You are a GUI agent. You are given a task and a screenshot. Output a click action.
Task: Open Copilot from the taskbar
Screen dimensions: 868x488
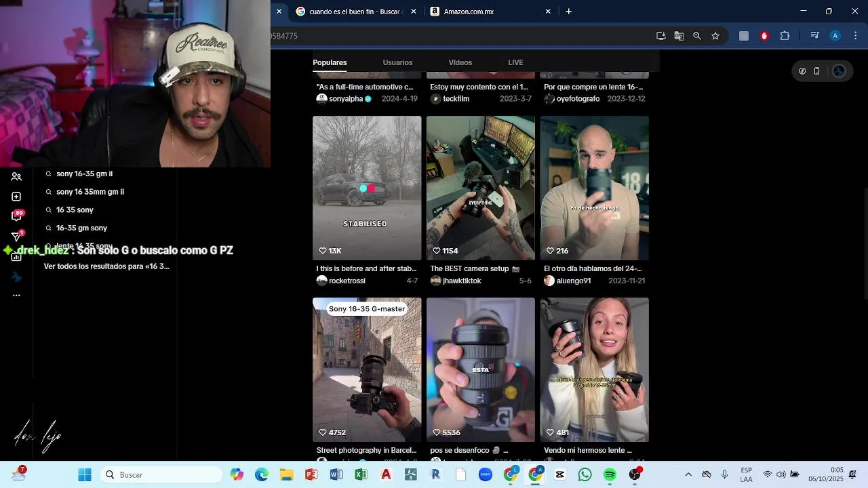tap(237, 474)
